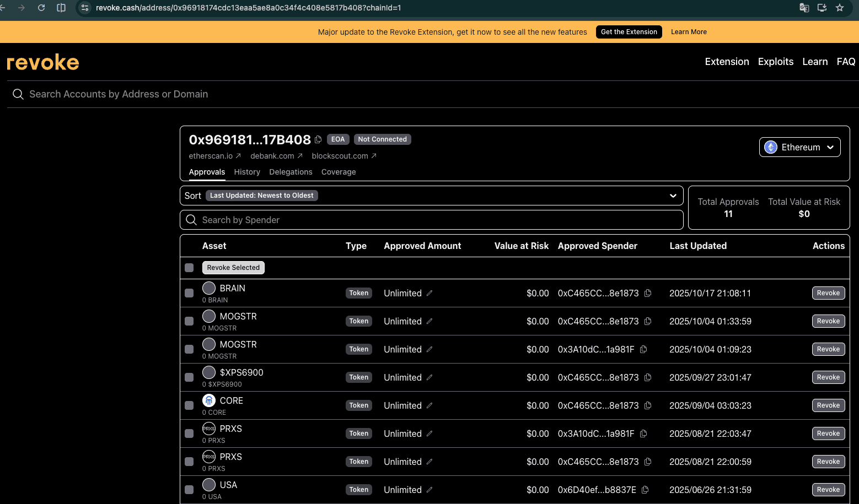Click Learn More in the banner
The width and height of the screenshot is (859, 504).
click(689, 32)
